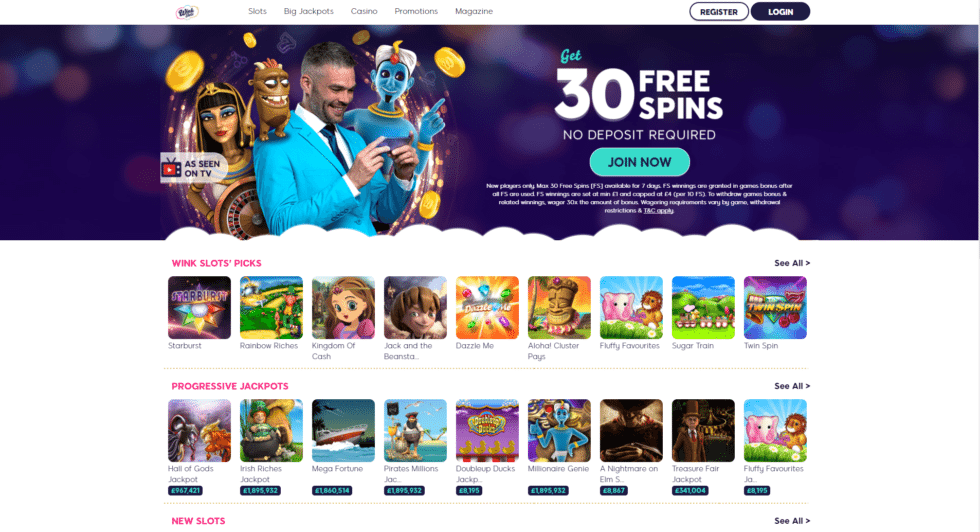Launch Hall of Gods Jackpot tile
The height and width of the screenshot is (532, 980).
[199, 431]
